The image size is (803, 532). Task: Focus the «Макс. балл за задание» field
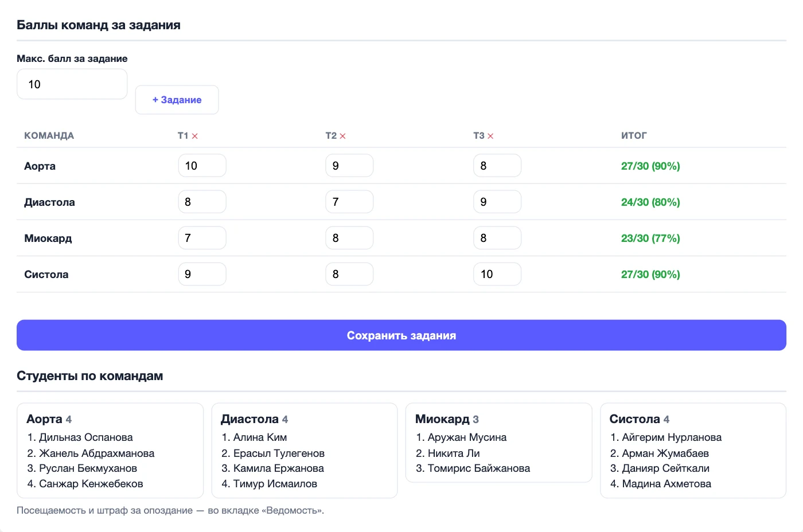pyautogui.click(x=72, y=84)
